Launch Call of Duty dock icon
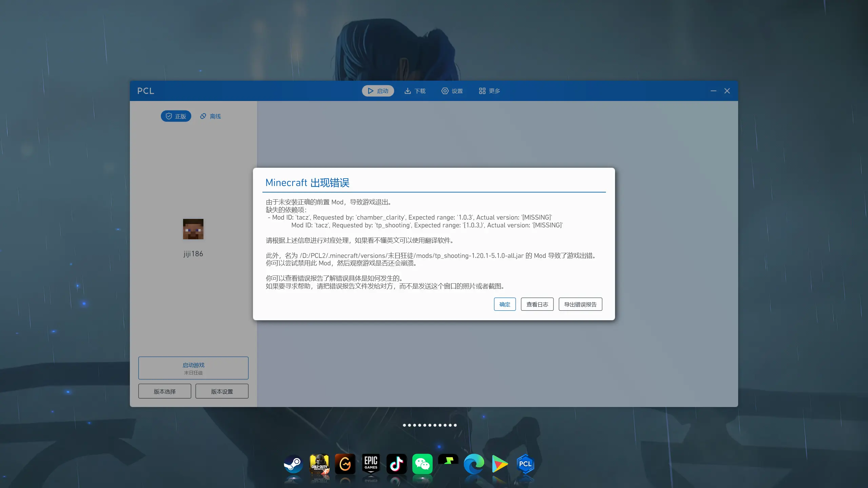This screenshot has height=488, width=868. (319, 464)
